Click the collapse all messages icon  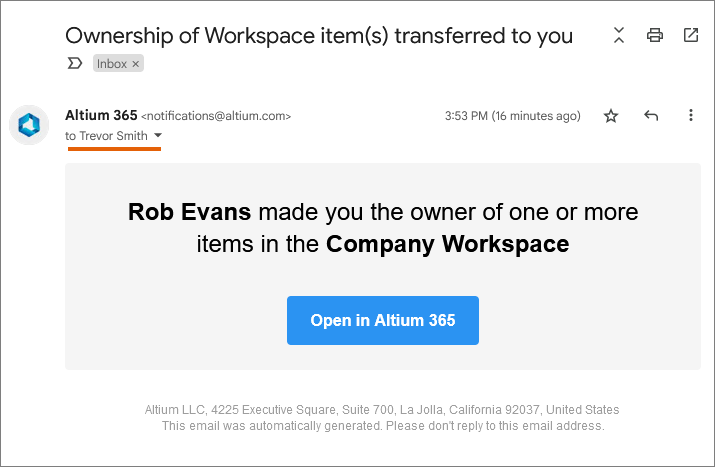coord(619,35)
